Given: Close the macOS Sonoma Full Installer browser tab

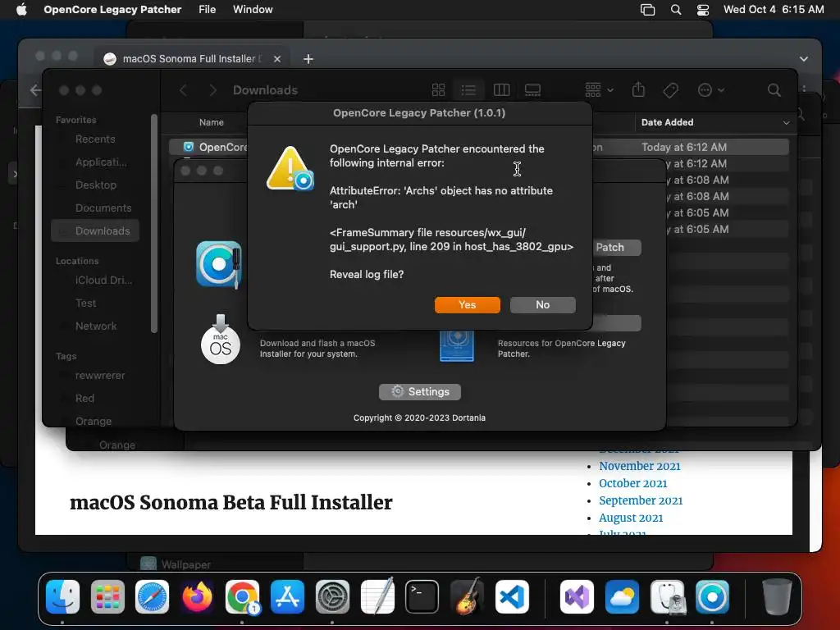Looking at the screenshot, I should tap(277, 59).
